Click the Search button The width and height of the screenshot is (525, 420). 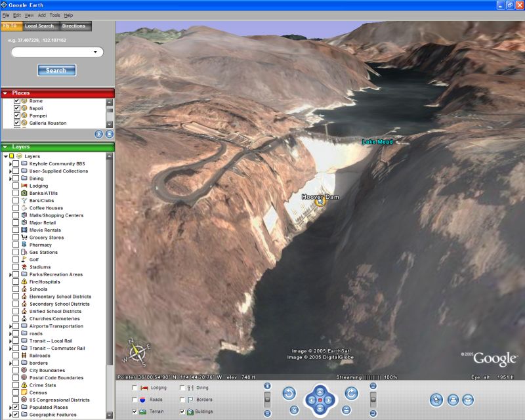point(56,70)
